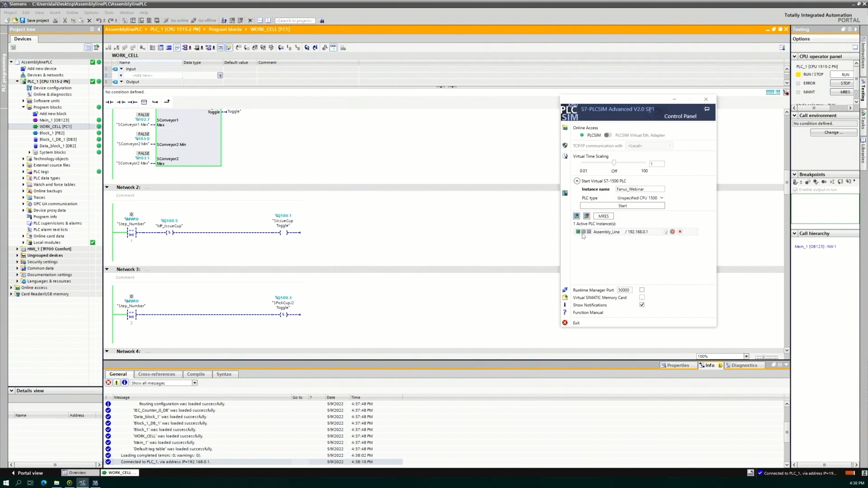
Task: Enable the Runtime Manager Port checkbox
Action: [x=642, y=290]
